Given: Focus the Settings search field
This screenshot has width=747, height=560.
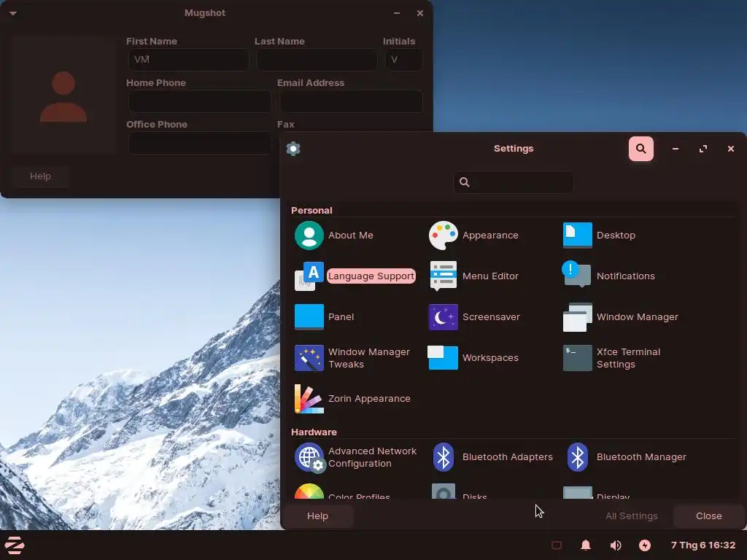Looking at the screenshot, I should pyautogui.click(x=514, y=182).
